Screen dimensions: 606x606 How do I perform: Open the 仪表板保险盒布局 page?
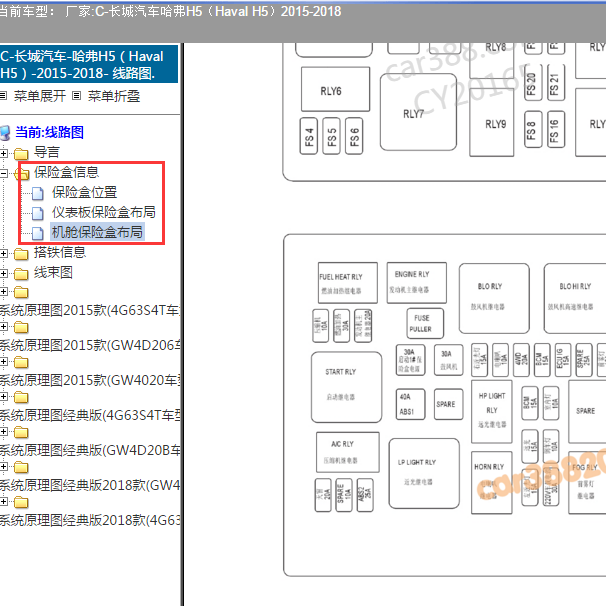pos(104,212)
